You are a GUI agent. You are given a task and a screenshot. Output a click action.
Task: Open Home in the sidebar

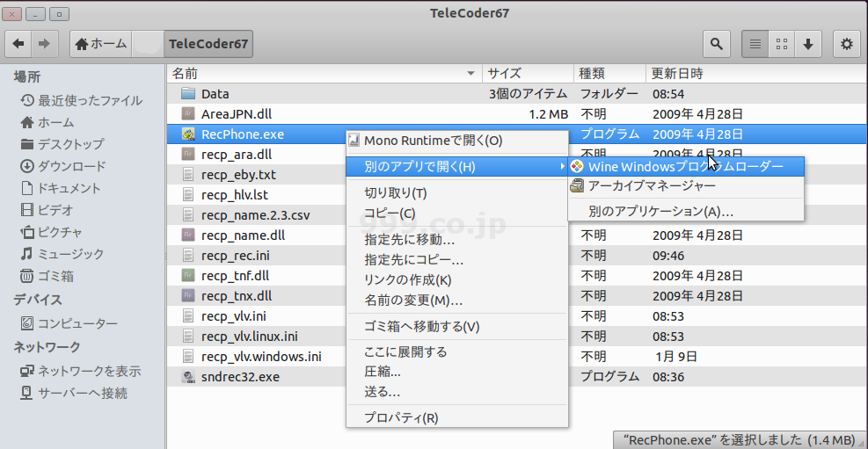pyautogui.click(x=47, y=122)
